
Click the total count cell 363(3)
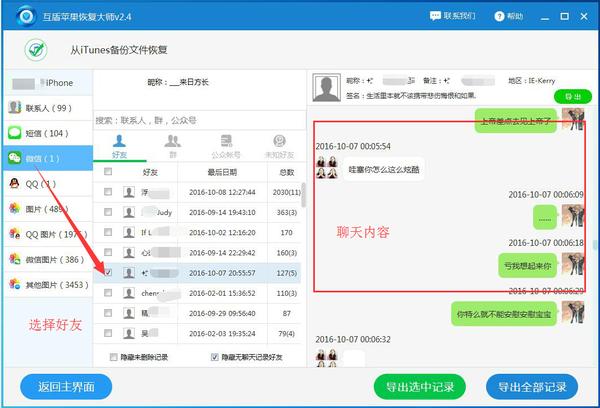287,212
